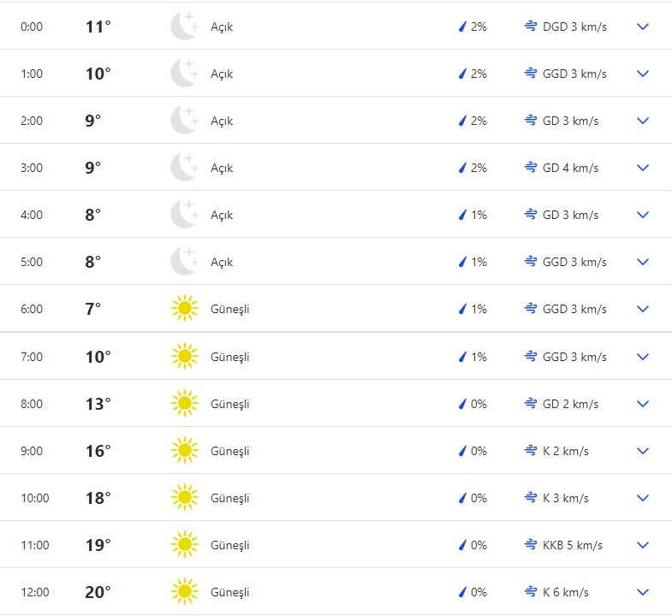Screen dimensions: 672x616
Task: Click the 4:00 time label
Action: click(x=32, y=215)
